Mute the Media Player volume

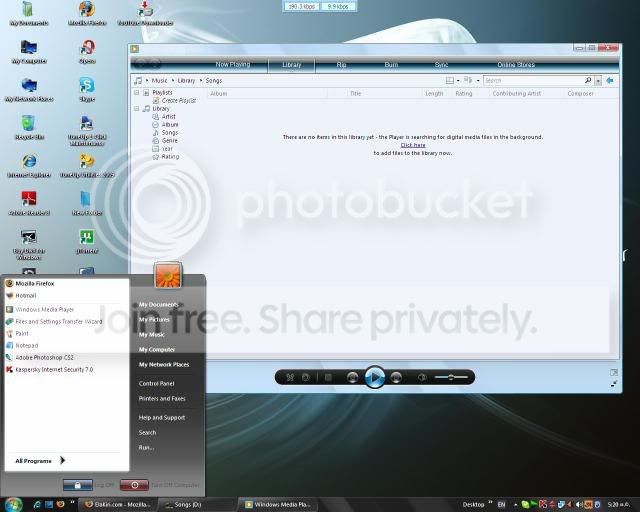click(422, 377)
